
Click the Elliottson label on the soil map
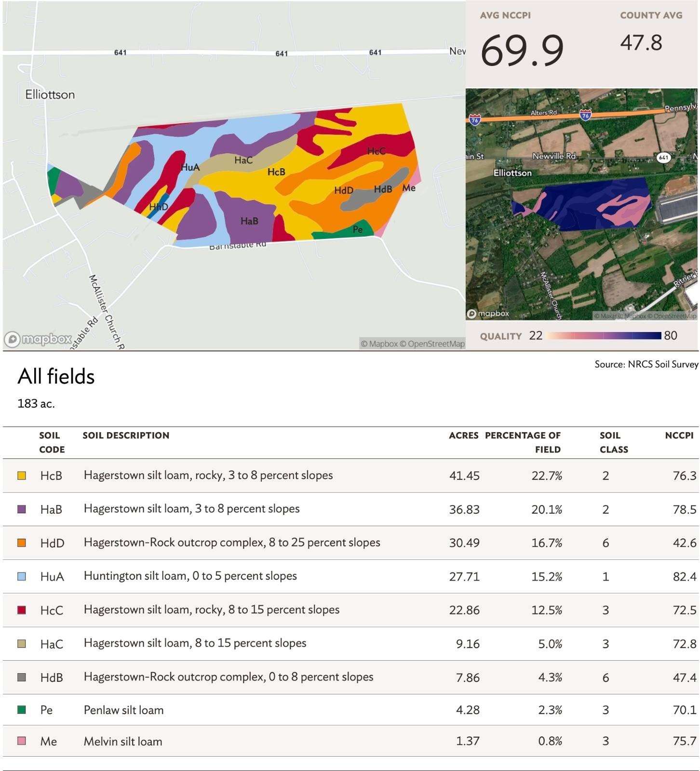coord(50,94)
